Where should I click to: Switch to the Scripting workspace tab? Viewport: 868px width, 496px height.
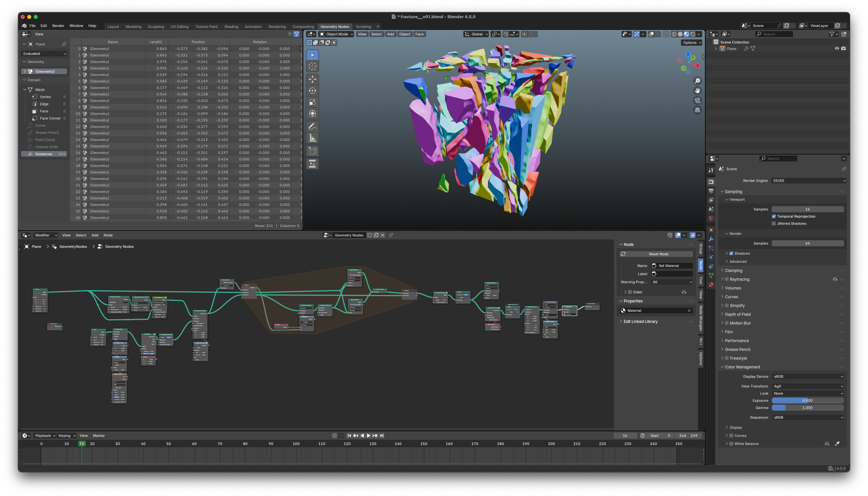coord(363,27)
